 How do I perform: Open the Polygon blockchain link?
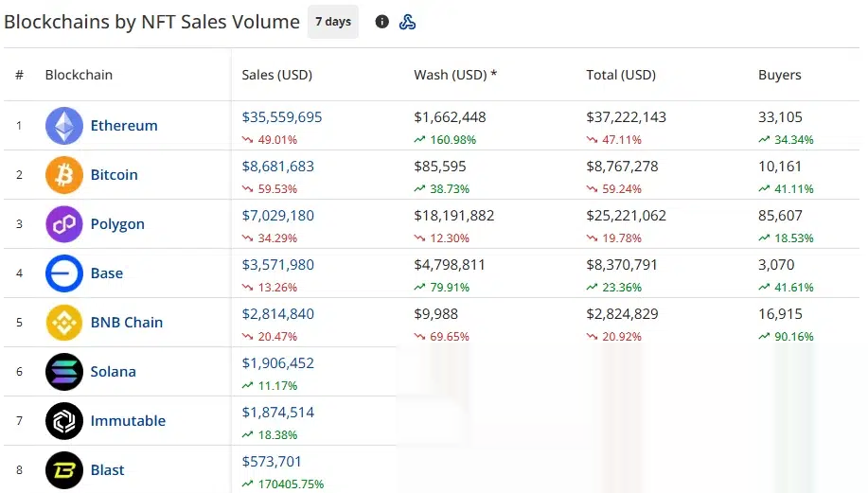coord(117,224)
